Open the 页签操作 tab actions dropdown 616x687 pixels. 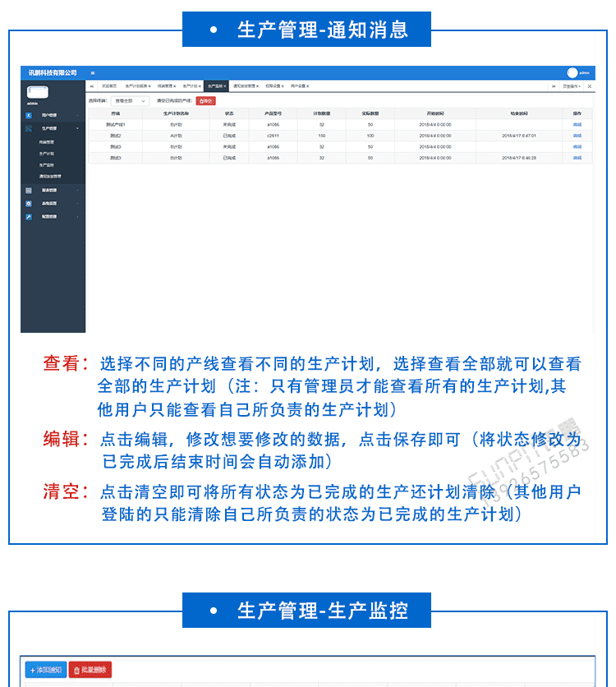pyautogui.click(x=572, y=85)
